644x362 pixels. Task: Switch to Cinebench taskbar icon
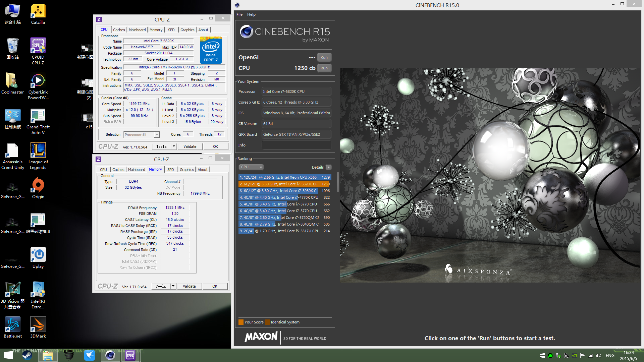click(x=110, y=355)
